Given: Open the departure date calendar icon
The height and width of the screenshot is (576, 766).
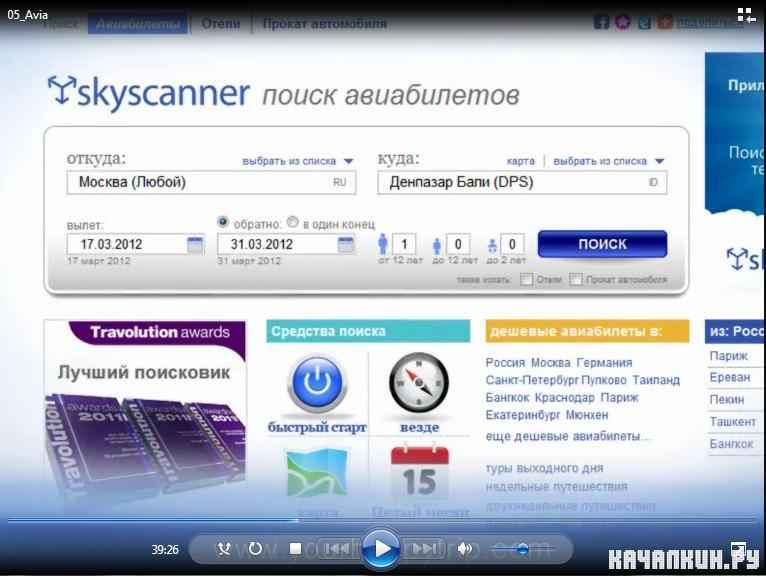Looking at the screenshot, I should 195,244.
